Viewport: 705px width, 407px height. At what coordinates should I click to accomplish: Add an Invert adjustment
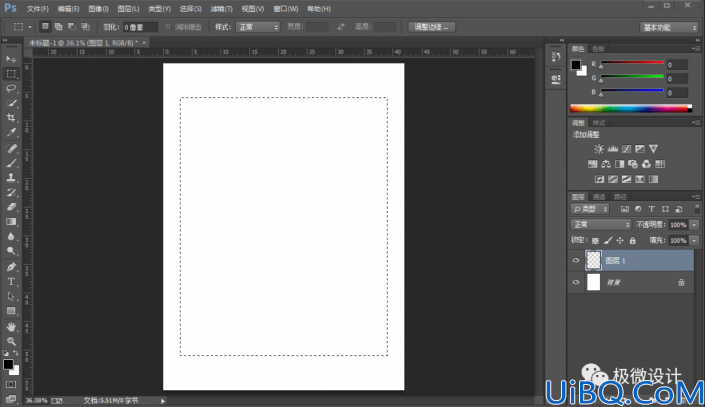[x=599, y=179]
